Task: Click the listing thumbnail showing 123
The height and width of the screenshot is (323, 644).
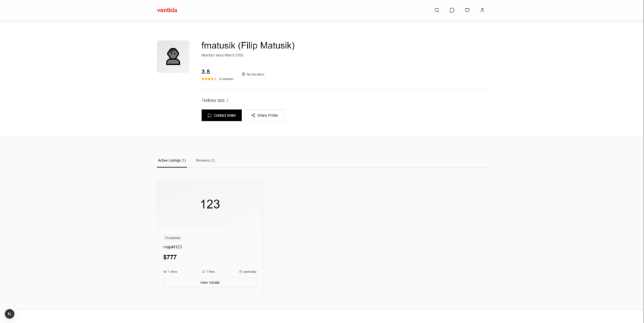Action: [x=210, y=204]
